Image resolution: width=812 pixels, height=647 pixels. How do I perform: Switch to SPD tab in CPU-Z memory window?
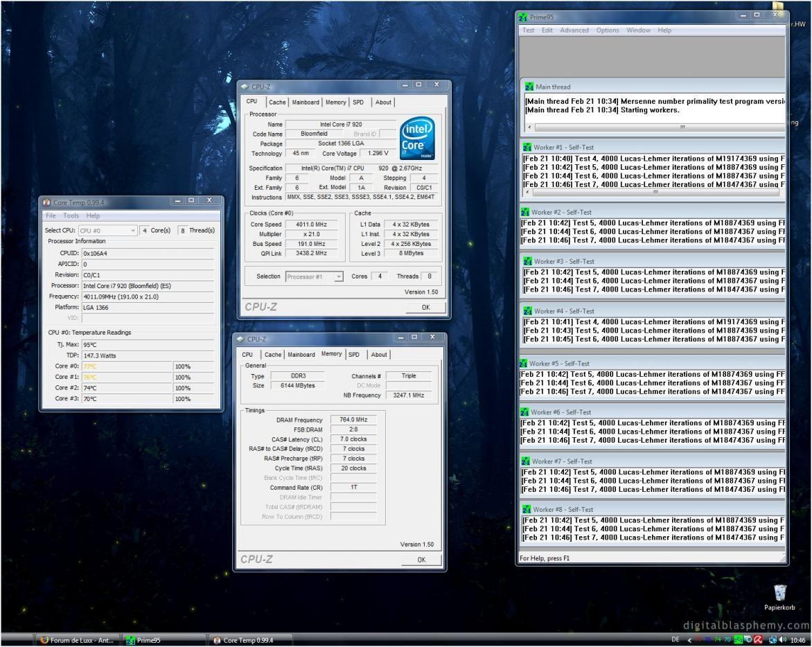coord(354,355)
